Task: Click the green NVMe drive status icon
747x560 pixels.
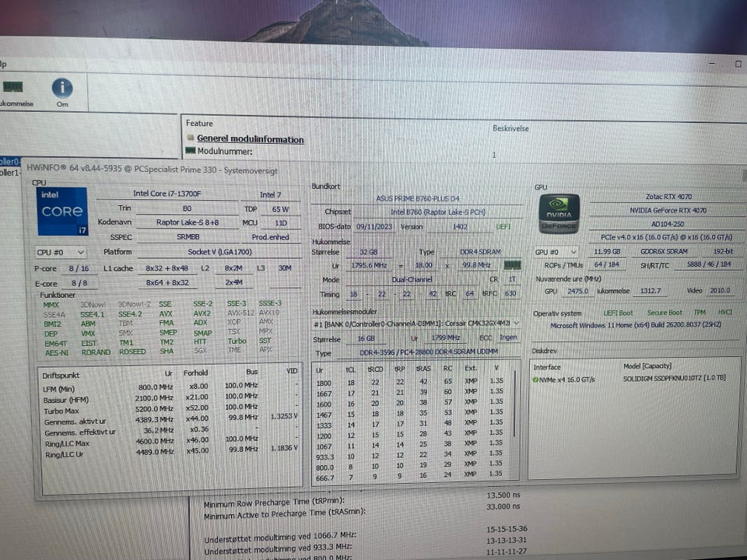Action: [x=535, y=380]
